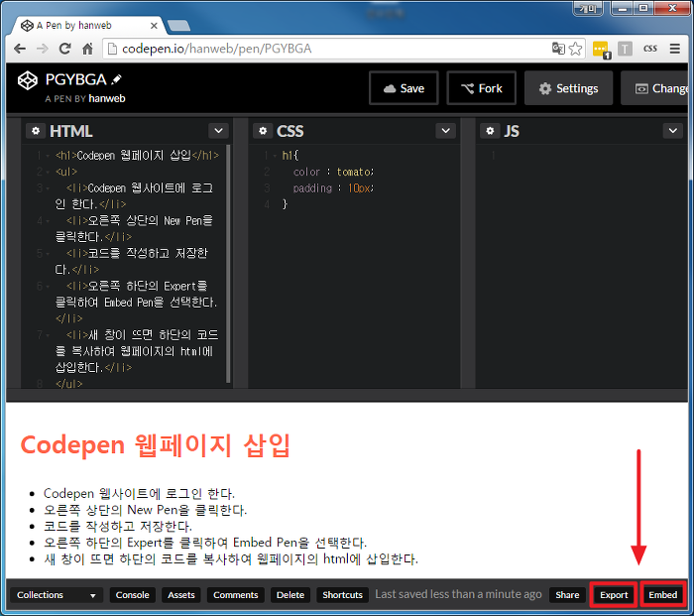The height and width of the screenshot is (616, 694).
Task: Click 'Last saved less than a minute ago'
Action: (458, 595)
